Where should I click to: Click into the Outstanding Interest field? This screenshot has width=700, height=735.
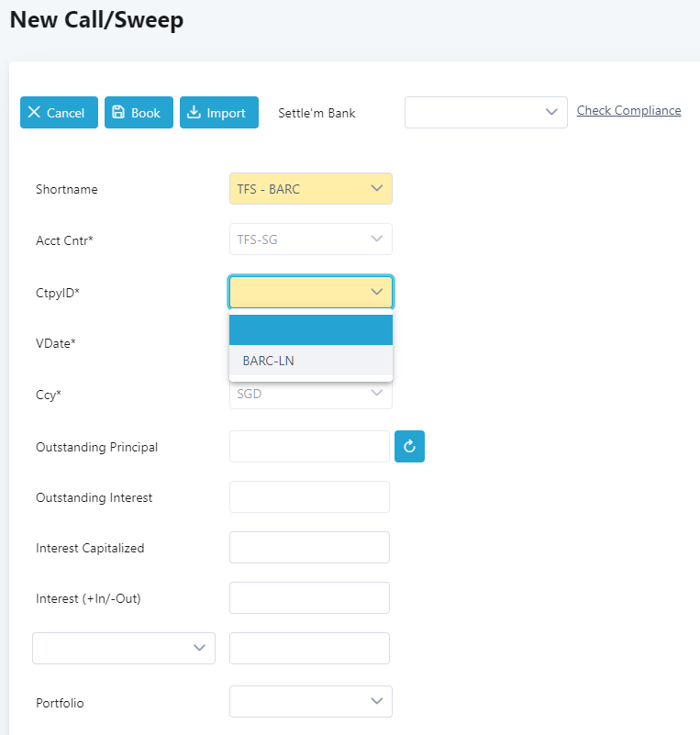point(309,496)
